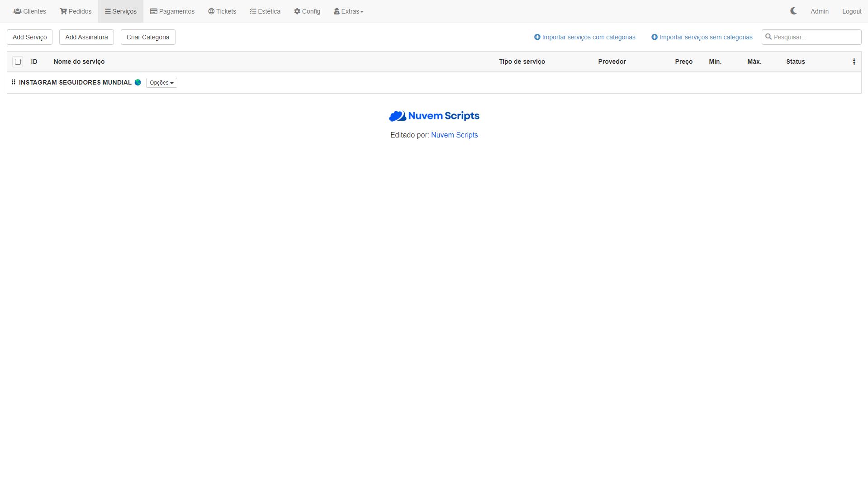Open the Opções dropdown for the category

tap(161, 83)
